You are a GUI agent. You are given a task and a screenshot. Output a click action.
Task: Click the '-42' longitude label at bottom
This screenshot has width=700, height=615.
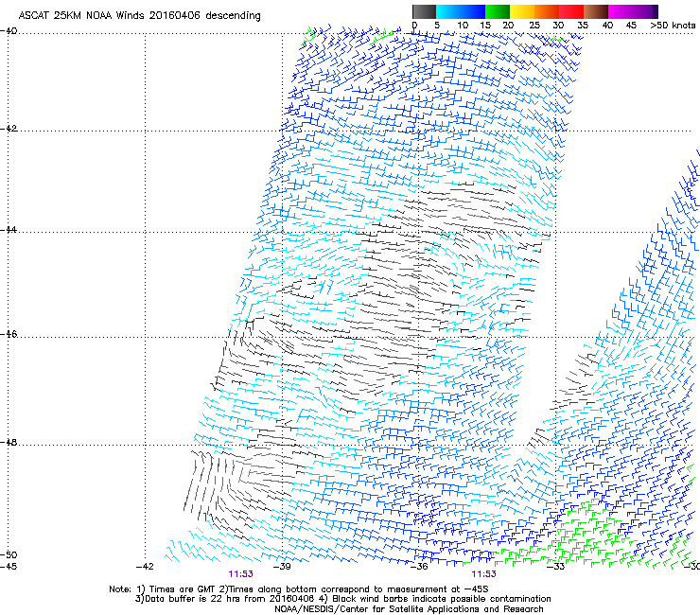click(145, 567)
